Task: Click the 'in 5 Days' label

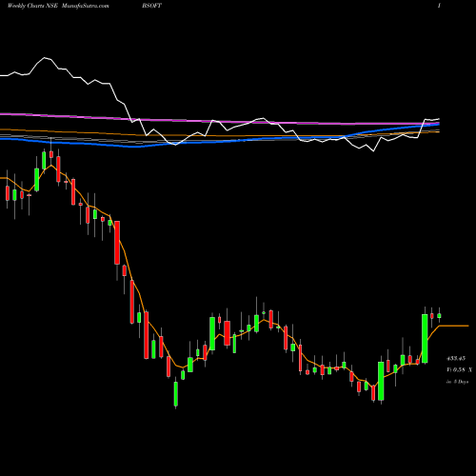Action: coord(458,382)
